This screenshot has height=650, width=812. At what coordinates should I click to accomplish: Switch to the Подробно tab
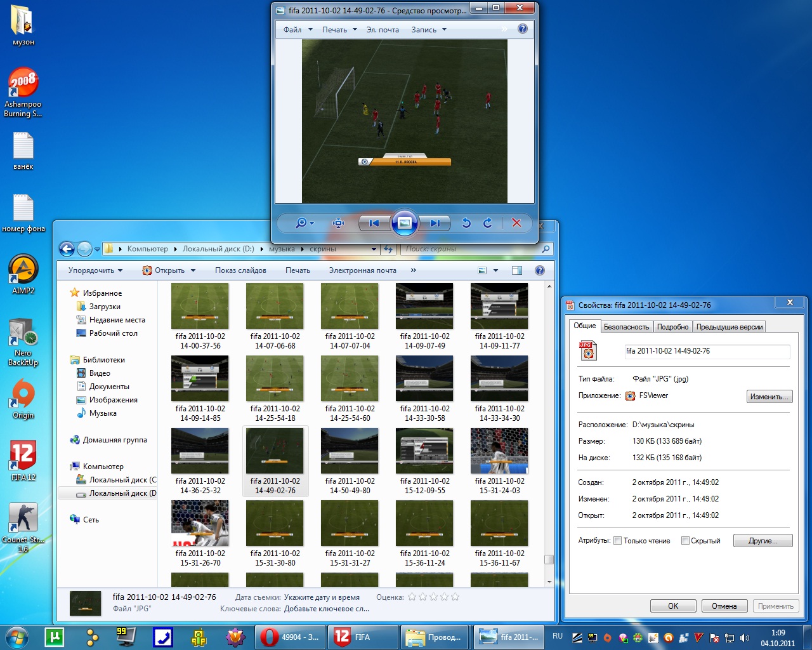(672, 327)
